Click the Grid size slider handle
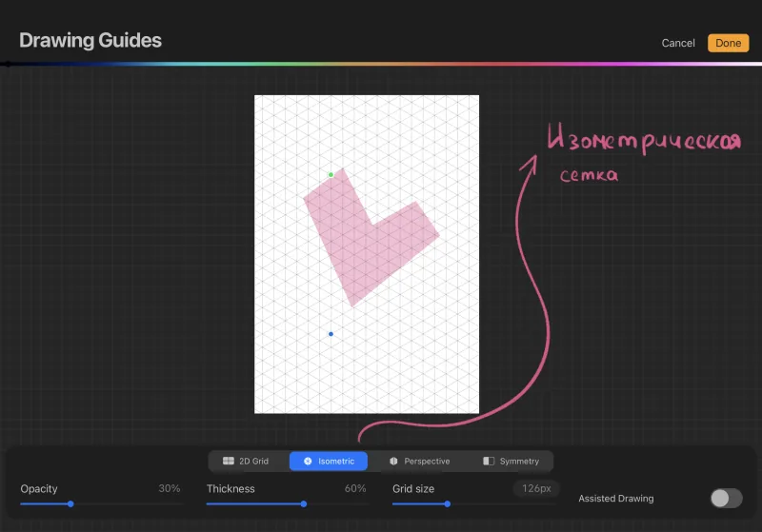Screen dimensions: 762x532 (448, 503)
